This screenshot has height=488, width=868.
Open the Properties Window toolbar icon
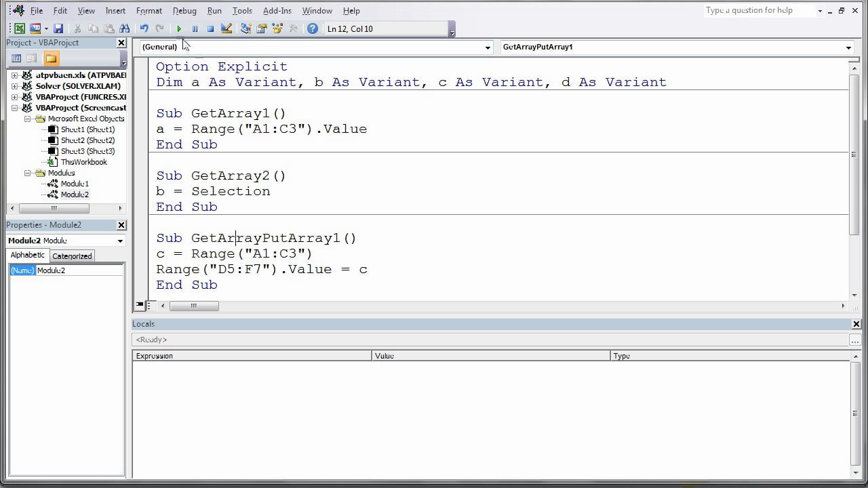click(x=261, y=28)
